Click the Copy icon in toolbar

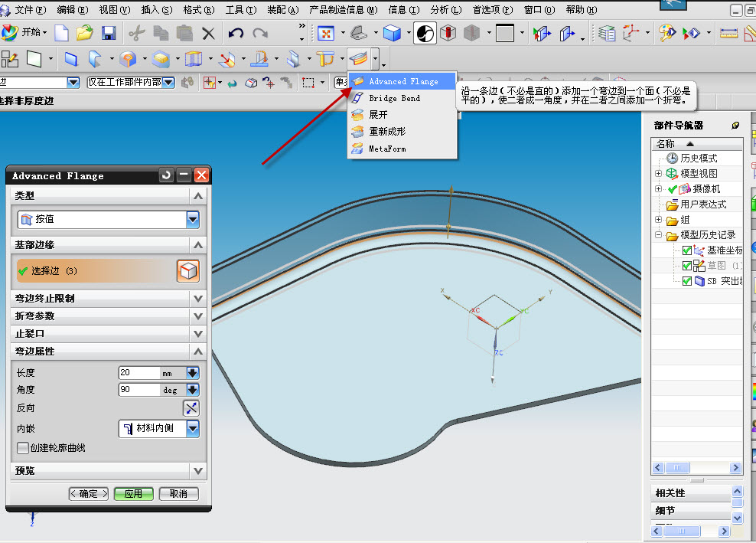coord(161,33)
